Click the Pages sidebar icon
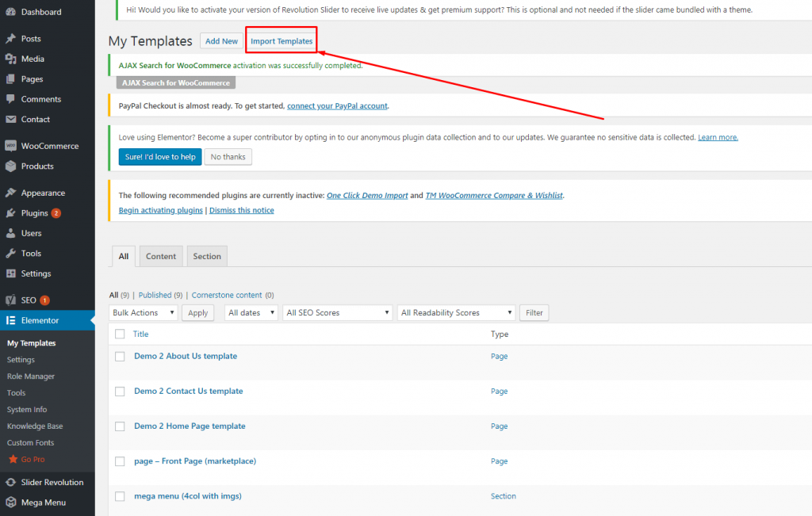812x516 pixels. tap(10, 78)
